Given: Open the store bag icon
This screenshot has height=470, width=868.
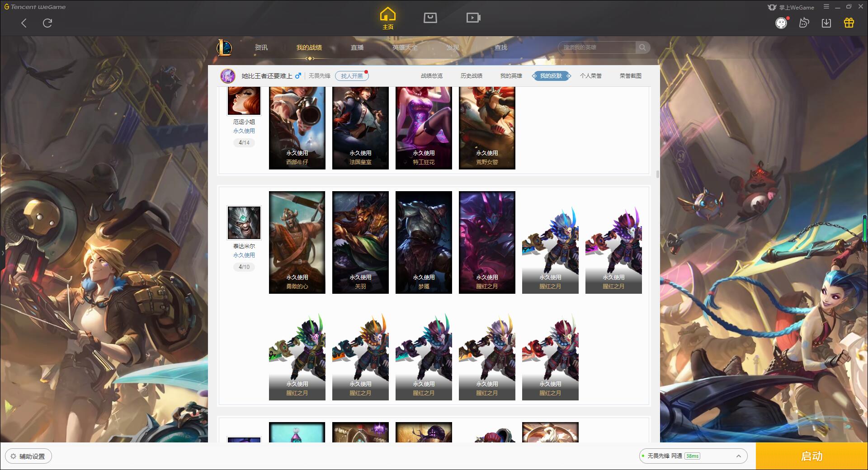Looking at the screenshot, I should tap(430, 18).
